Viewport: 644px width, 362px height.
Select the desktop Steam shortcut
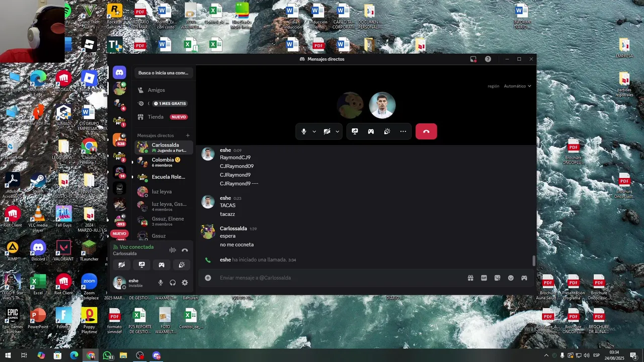click(38, 183)
